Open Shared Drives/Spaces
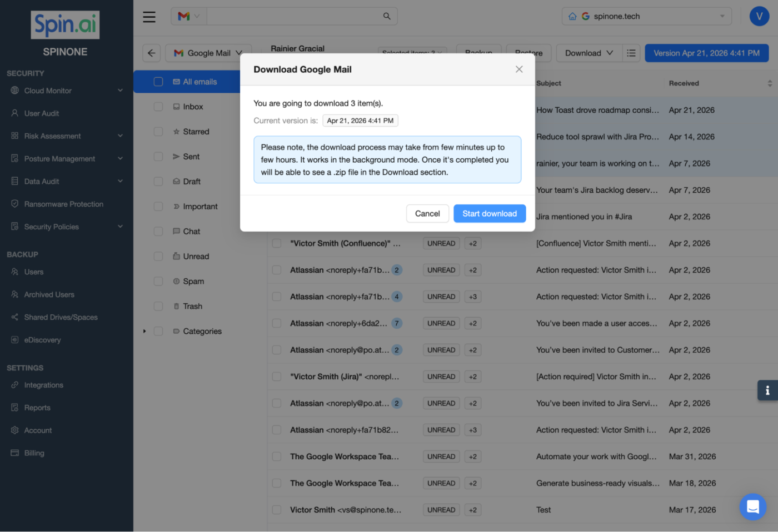This screenshot has height=532, width=778. click(x=61, y=318)
